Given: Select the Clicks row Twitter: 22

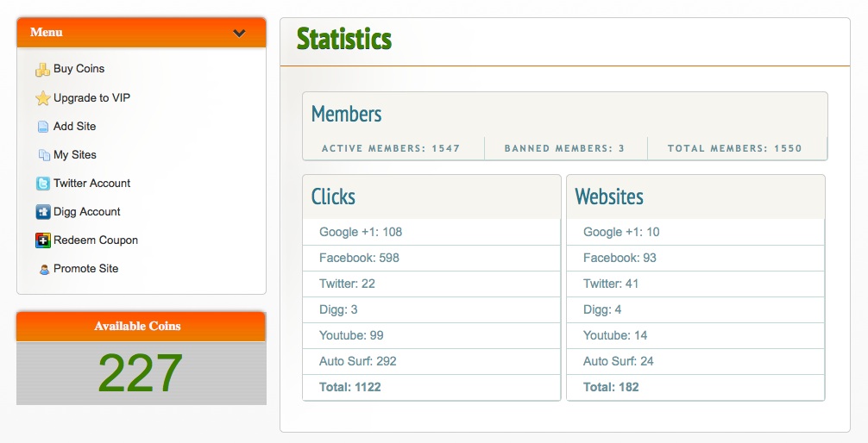Looking at the screenshot, I should pyautogui.click(x=431, y=284).
